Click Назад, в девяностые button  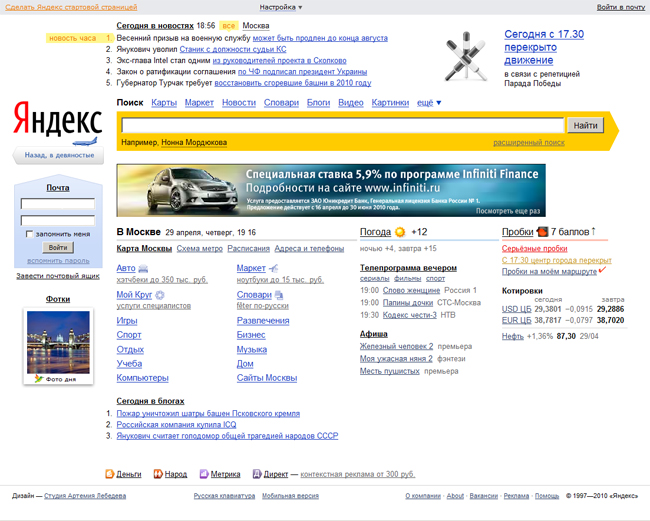[58, 155]
